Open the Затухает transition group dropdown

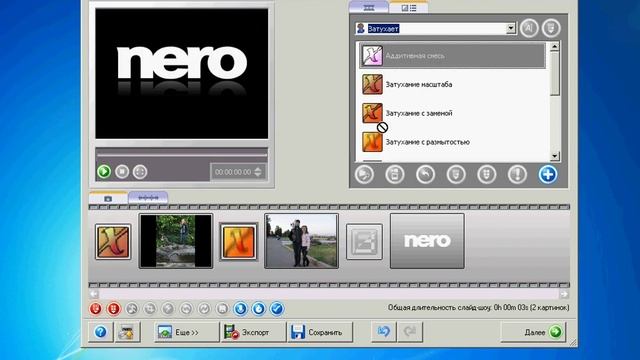tap(511, 28)
